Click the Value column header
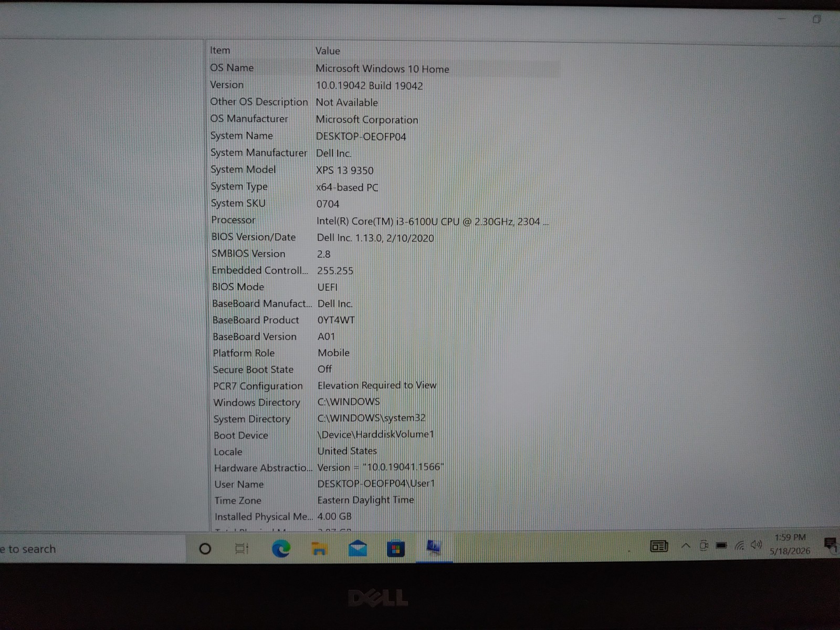 328,51
